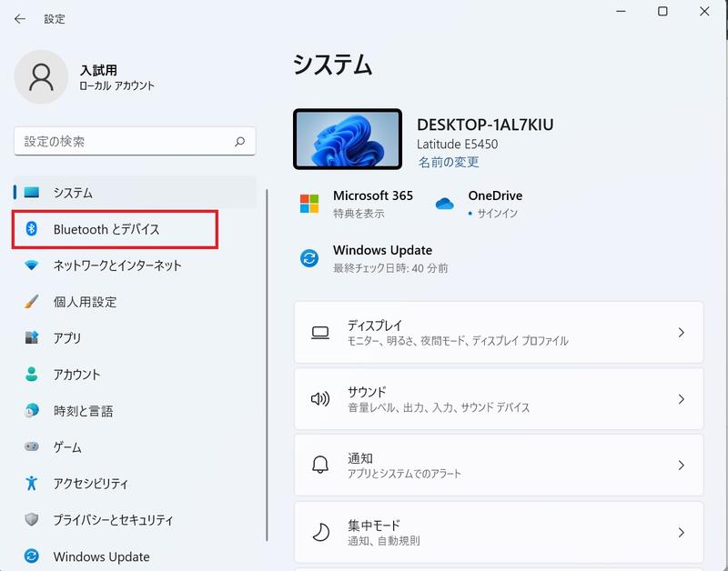Click the accessibility figure icon
The image size is (728, 571).
point(31,483)
